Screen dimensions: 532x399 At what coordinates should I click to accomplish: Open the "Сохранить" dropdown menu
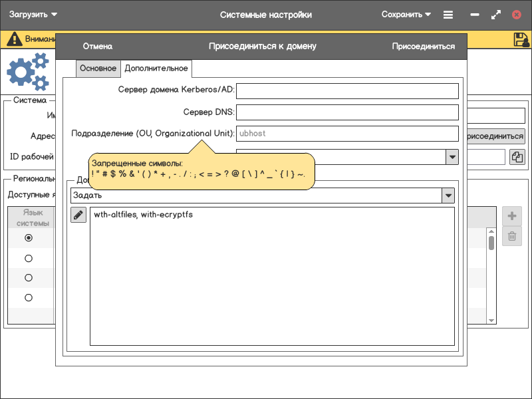406,15
